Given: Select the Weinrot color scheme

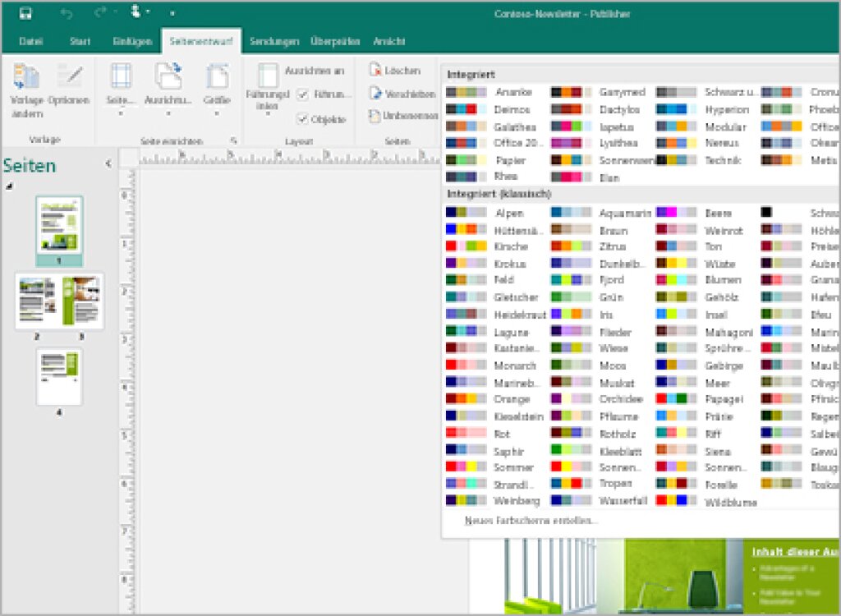Looking at the screenshot, I should [700, 231].
